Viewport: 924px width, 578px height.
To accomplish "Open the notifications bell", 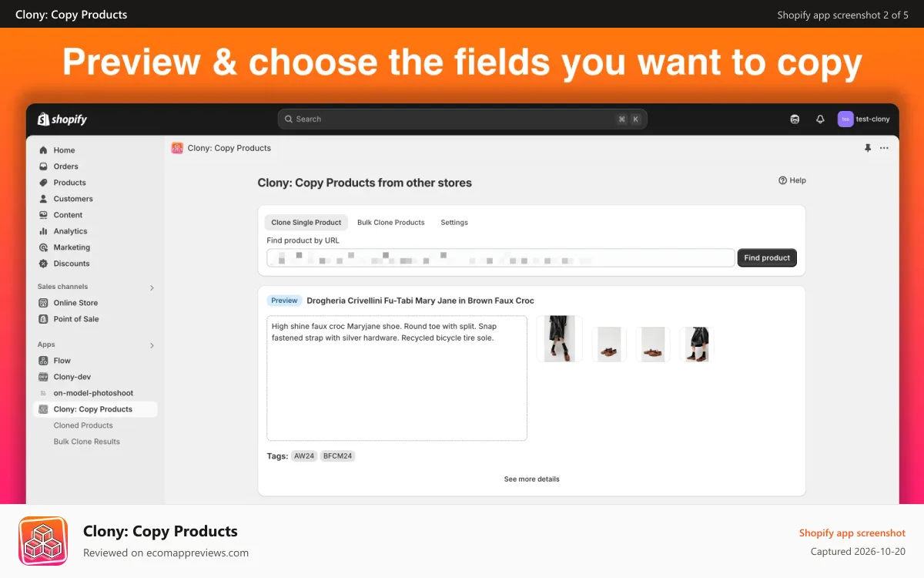I will tap(820, 119).
